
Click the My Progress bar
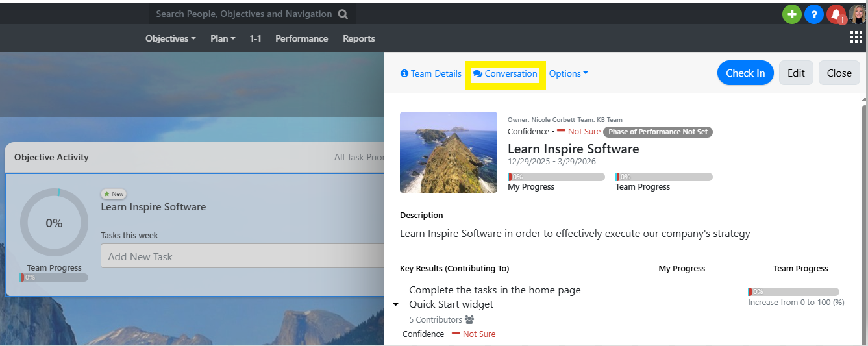pyautogui.click(x=556, y=177)
